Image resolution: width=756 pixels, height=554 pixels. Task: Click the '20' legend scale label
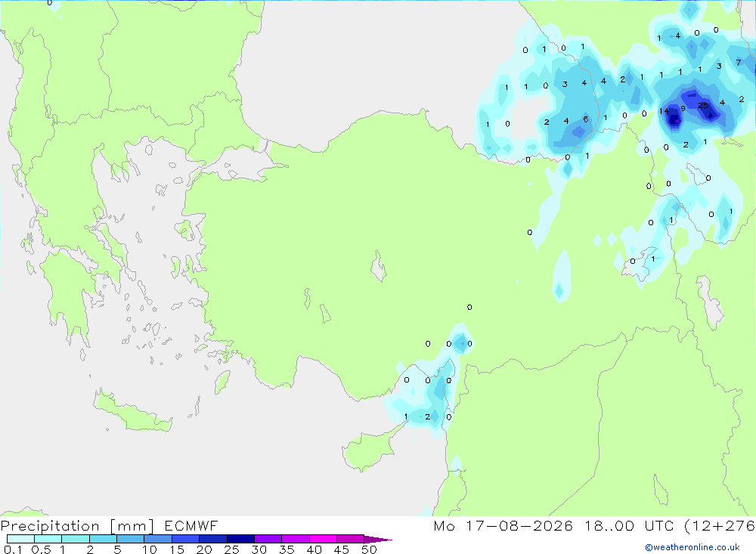click(204, 549)
